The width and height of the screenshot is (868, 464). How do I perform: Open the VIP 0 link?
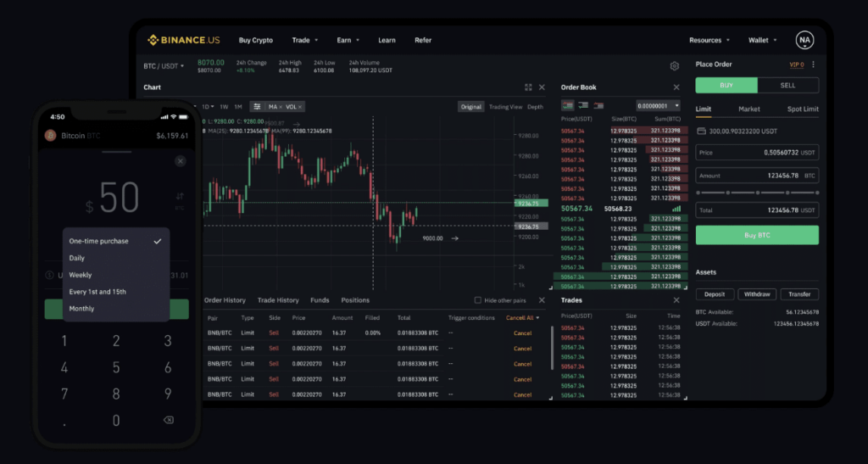(797, 64)
